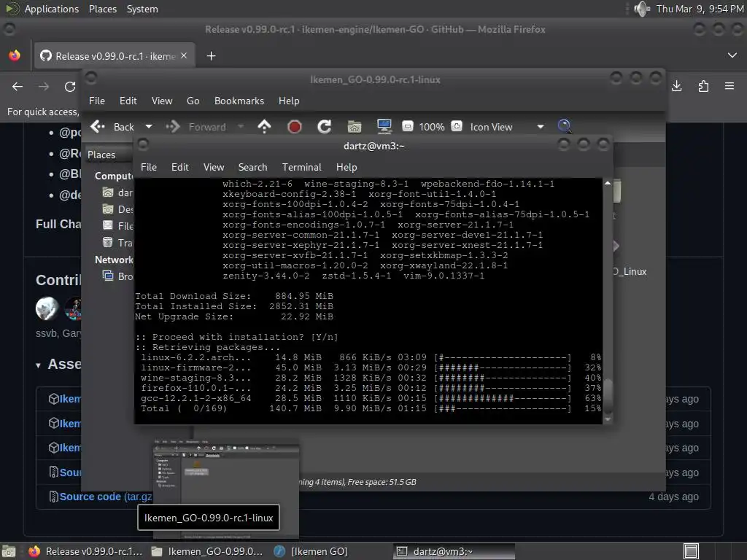
Task: Open the Applications menu in top panel
Action: point(52,9)
